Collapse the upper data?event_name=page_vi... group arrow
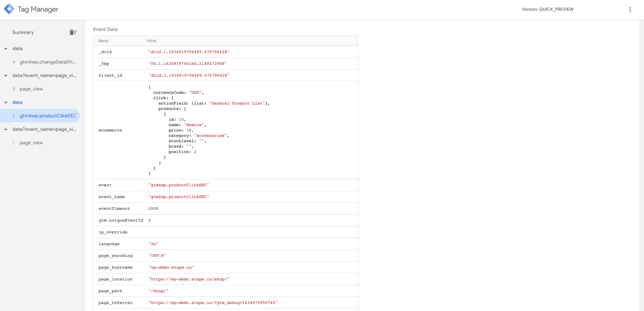Screen dimensions: 644x311 click(6, 75)
